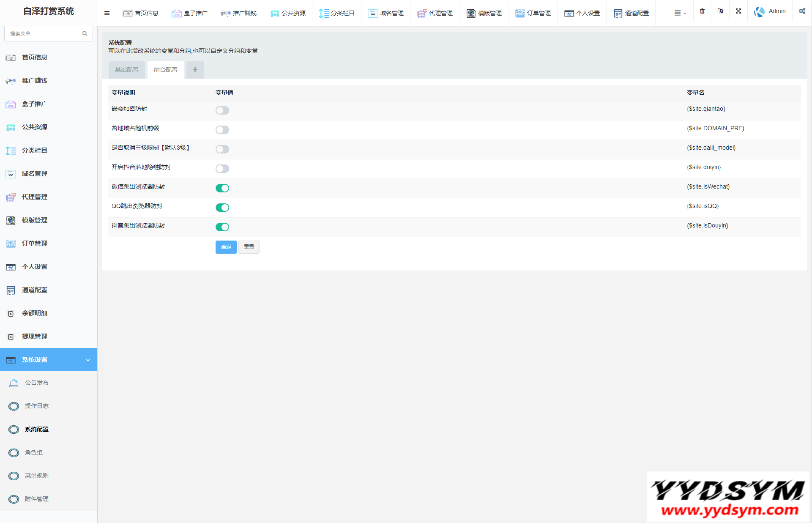The height and width of the screenshot is (523, 812).
Task: Enable the 嵌套加密防封 switch
Action: [x=222, y=110]
